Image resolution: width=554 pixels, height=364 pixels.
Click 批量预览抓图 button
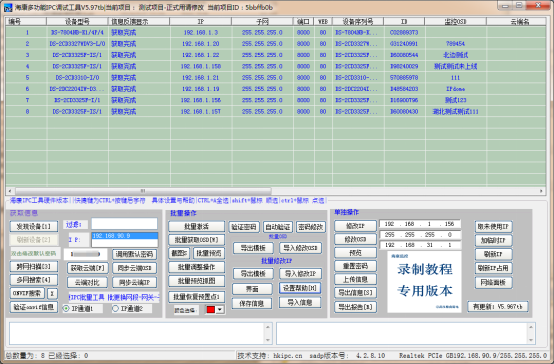(x=196, y=281)
